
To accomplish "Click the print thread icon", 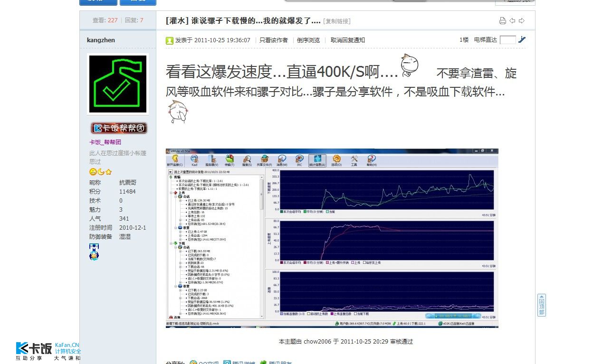I will [503, 21].
